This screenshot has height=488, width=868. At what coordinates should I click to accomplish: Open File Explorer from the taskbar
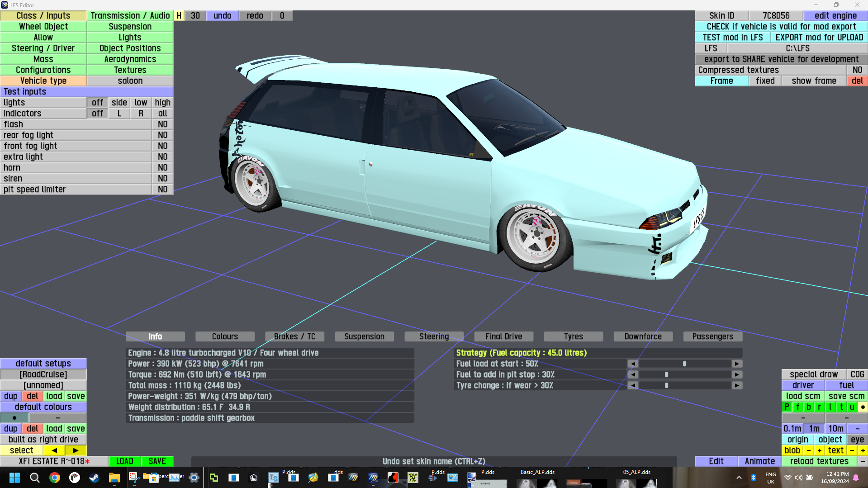114,478
